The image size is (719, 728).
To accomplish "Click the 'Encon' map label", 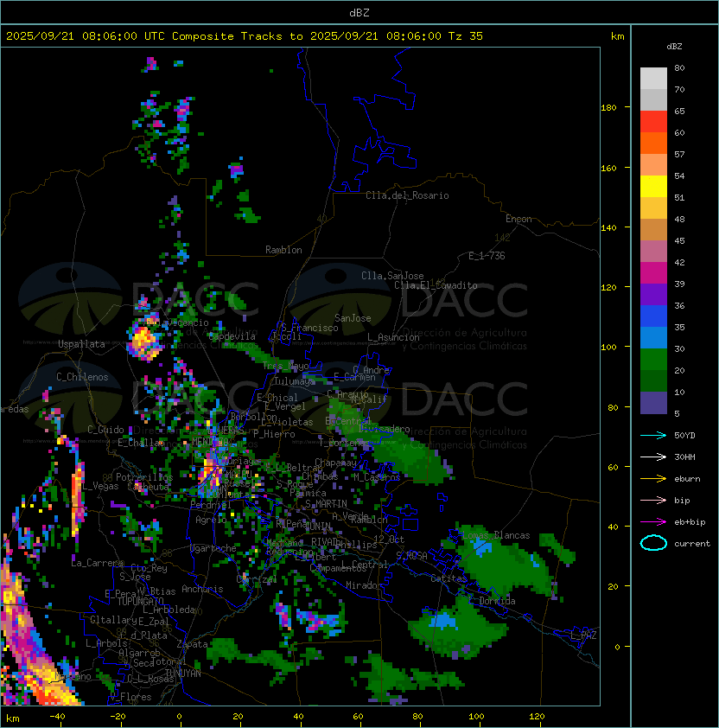I will click(519, 219).
